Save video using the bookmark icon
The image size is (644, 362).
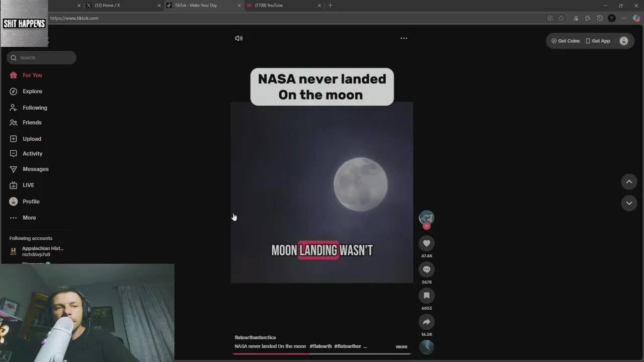point(427,296)
